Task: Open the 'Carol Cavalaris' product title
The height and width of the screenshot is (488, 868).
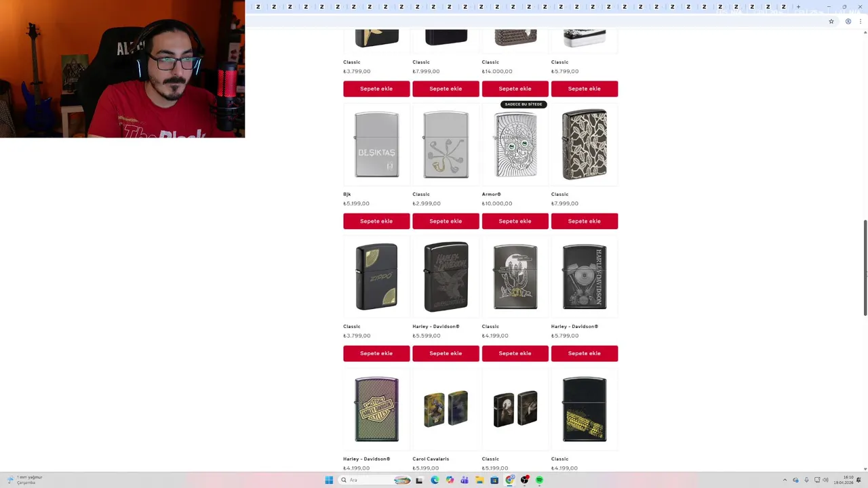Action: [x=431, y=459]
